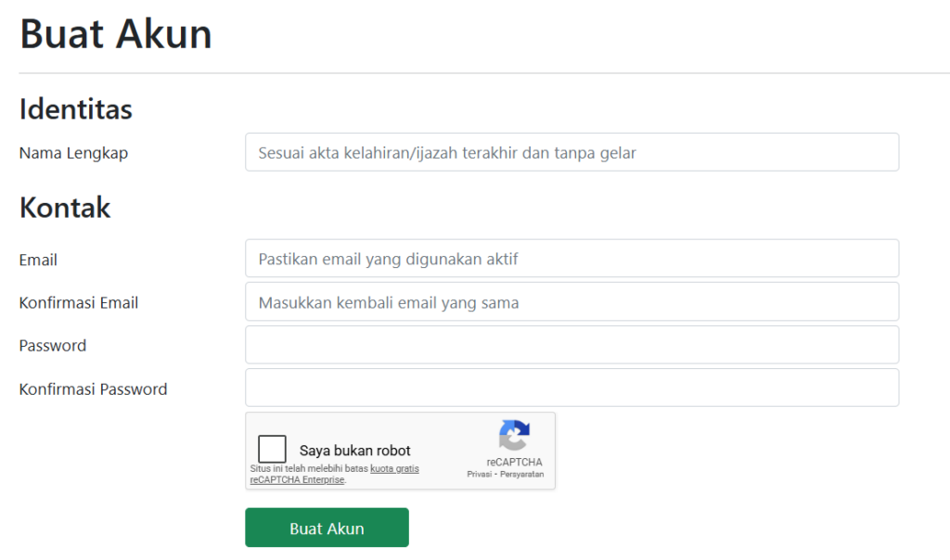The image size is (950, 560).
Task: Open the Privasi link in reCAPTCHA
Action: (480, 474)
